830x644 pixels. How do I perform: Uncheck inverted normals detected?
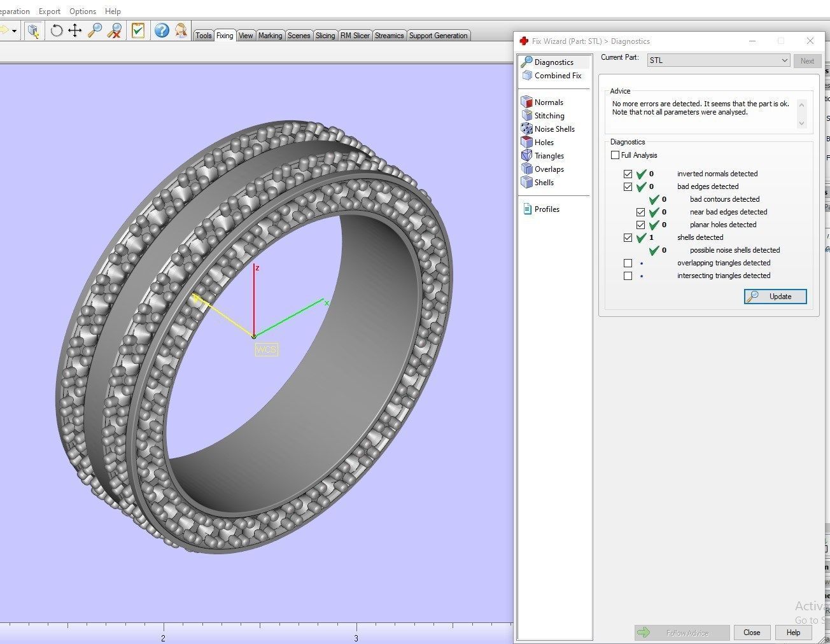click(628, 173)
